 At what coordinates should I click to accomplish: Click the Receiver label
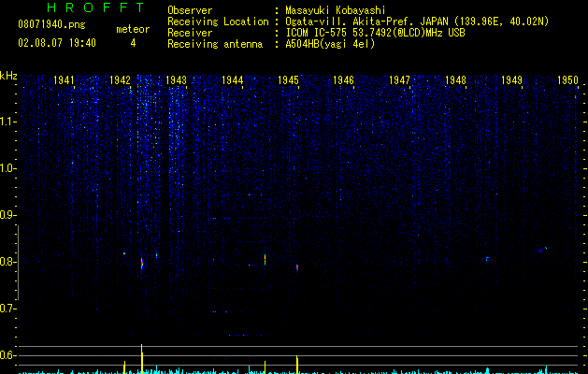click(x=190, y=33)
